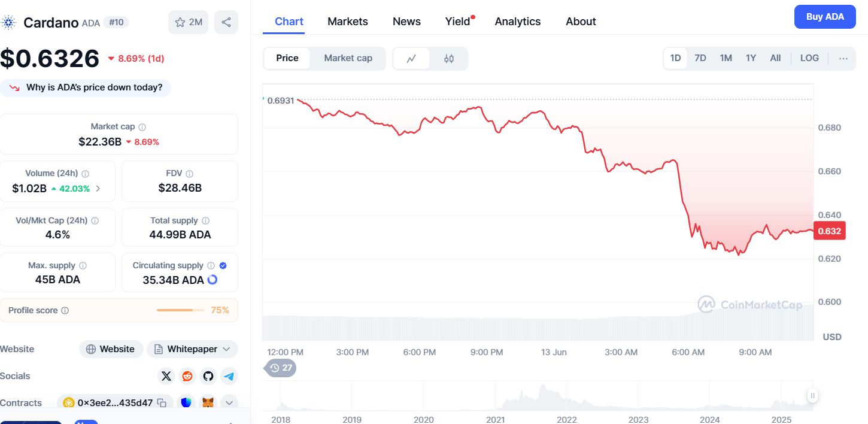Open Cardano's X (Twitter) social link

pyautogui.click(x=166, y=376)
